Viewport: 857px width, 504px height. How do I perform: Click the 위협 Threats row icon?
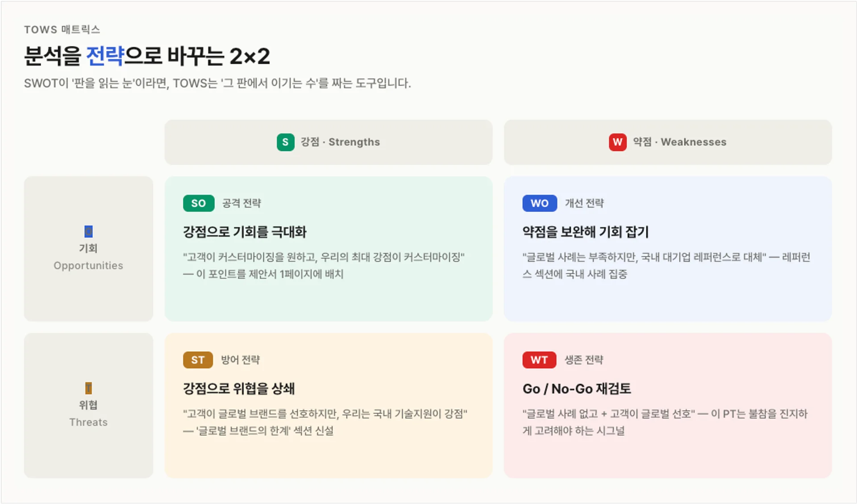[88, 388]
